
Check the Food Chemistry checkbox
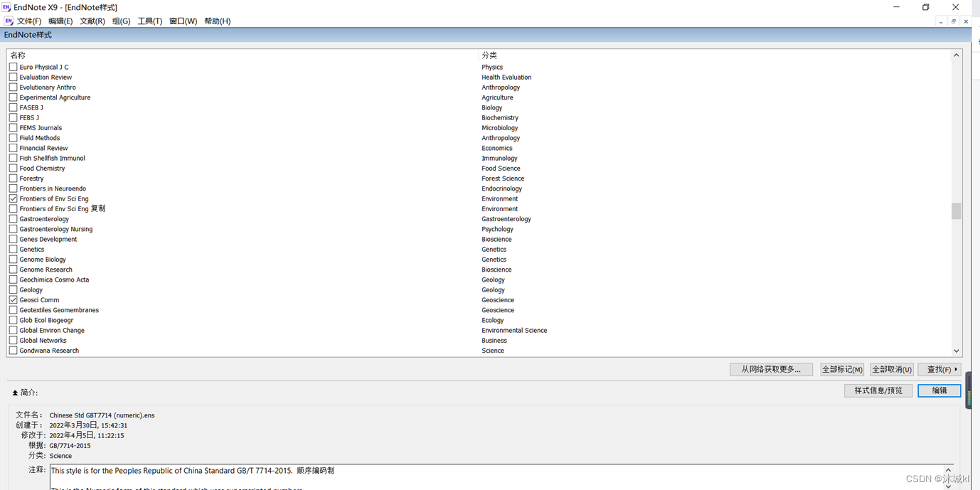click(x=13, y=168)
